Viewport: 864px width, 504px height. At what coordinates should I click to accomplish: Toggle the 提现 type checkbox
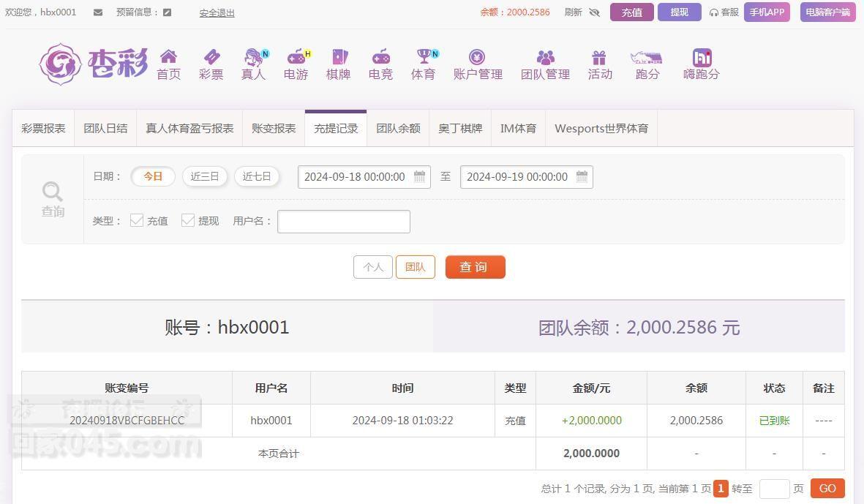click(188, 220)
